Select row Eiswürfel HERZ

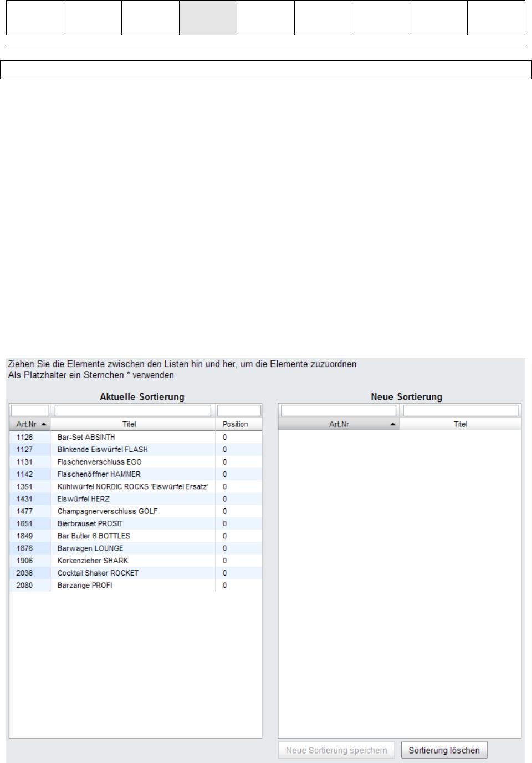coord(136,499)
